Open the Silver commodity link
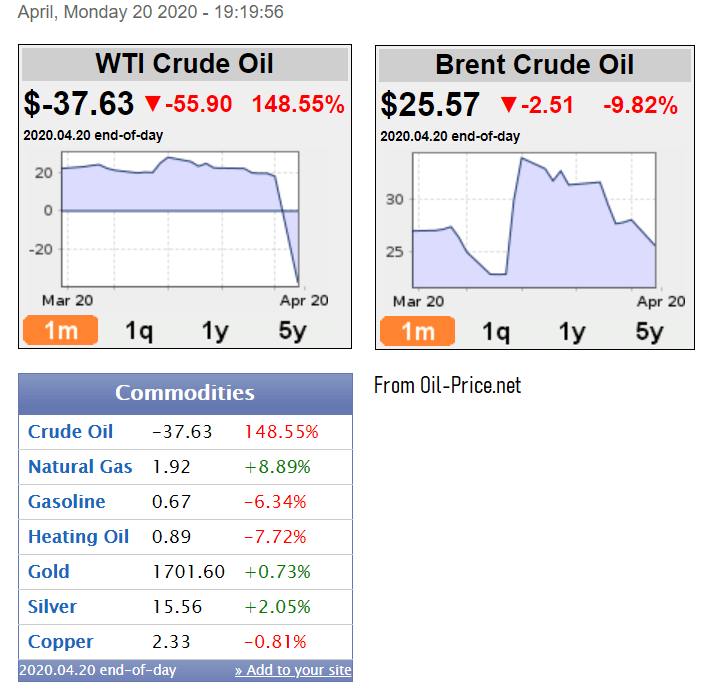The height and width of the screenshot is (683, 715). [52, 607]
